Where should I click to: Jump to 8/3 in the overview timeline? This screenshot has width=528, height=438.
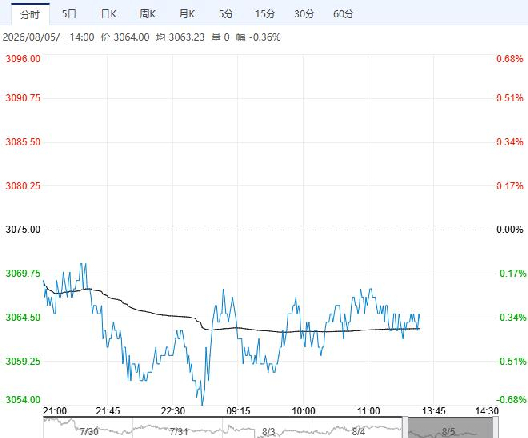tap(268, 431)
